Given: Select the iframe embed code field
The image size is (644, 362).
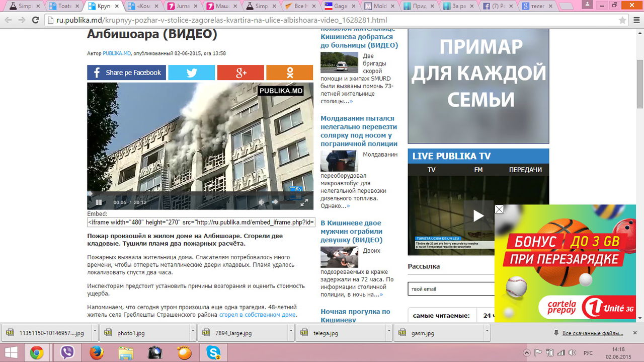Looking at the screenshot, I should click(201, 223).
